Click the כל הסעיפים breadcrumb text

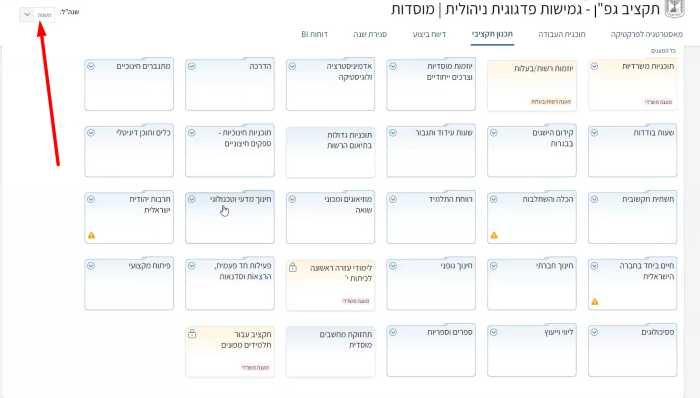(x=663, y=51)
